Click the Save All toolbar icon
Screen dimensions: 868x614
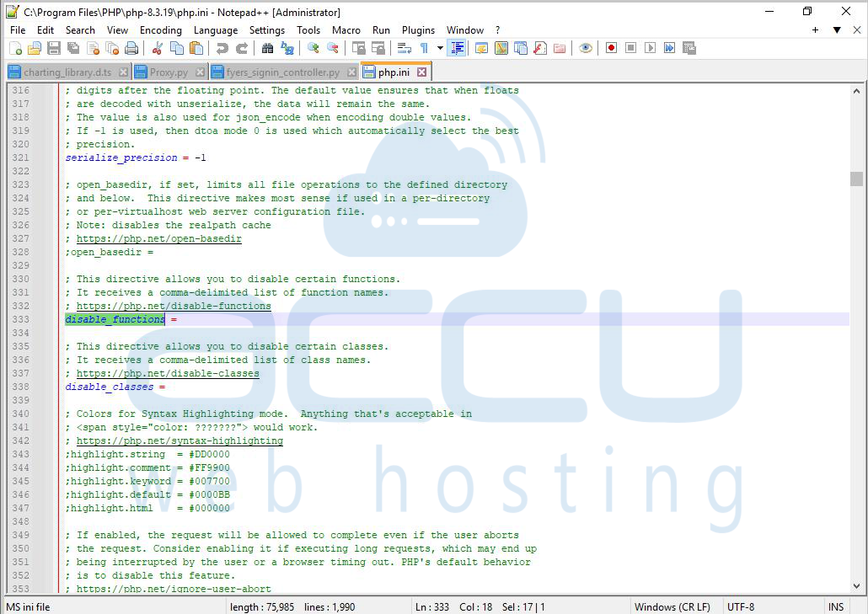72,49
